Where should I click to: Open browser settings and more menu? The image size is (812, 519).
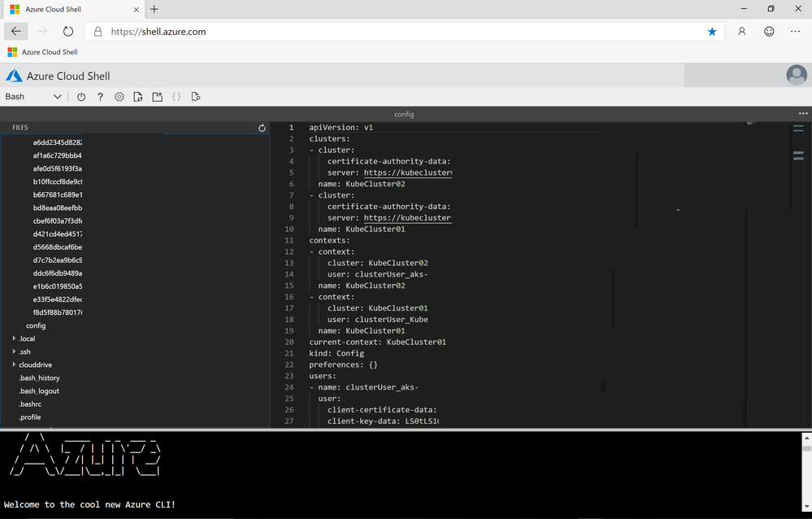tap(796, 32)
